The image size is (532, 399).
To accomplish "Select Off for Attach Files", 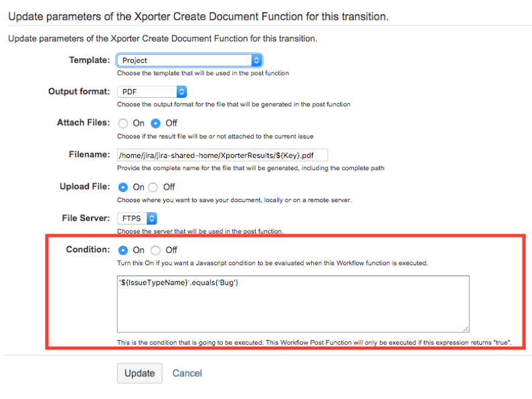I will (156, 123).
